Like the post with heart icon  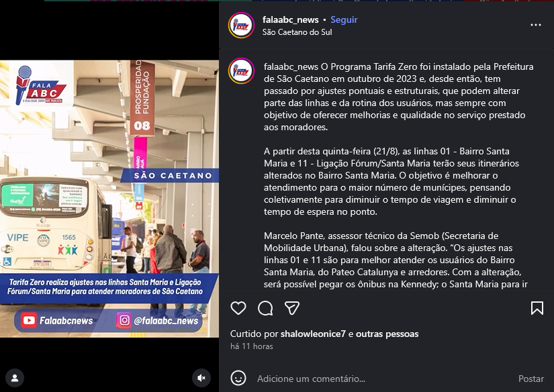coord(238,308)
